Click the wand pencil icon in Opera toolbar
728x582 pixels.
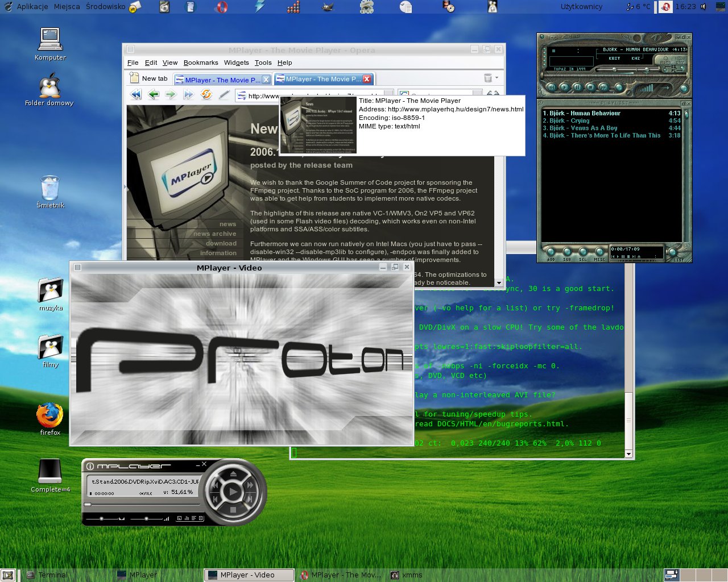tap(224, 95)
